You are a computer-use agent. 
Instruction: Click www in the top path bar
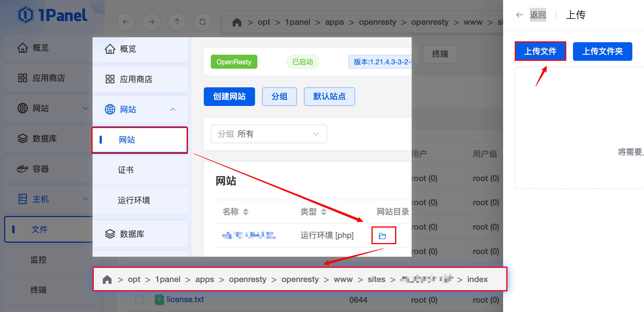pos(473,22)
